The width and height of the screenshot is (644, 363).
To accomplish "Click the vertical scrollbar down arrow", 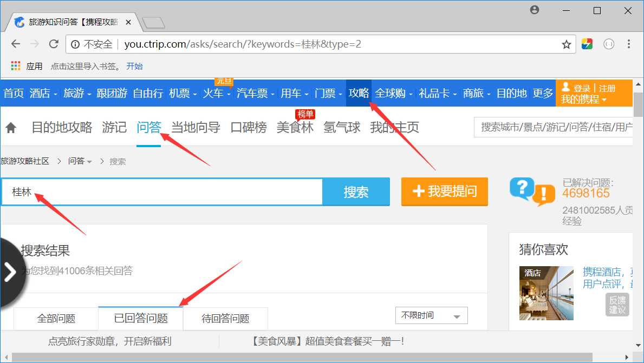I will [x=638, y=346].
